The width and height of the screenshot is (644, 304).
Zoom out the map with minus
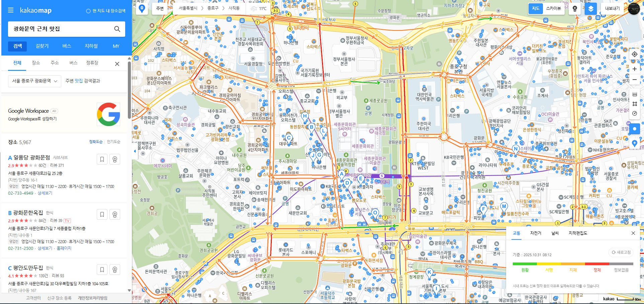pyautogui.click(x=635, y=80)
